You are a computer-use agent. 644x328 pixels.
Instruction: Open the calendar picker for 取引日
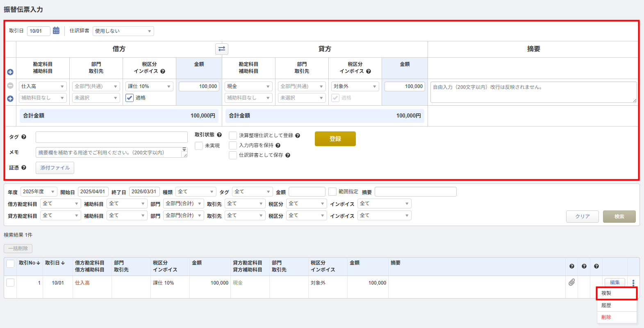[56, 31]
